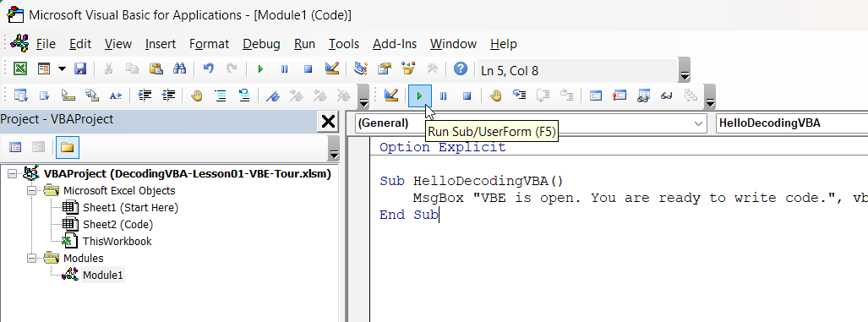The image size is (868, 322).
Task: Open the Run menu
Action: 304,44
